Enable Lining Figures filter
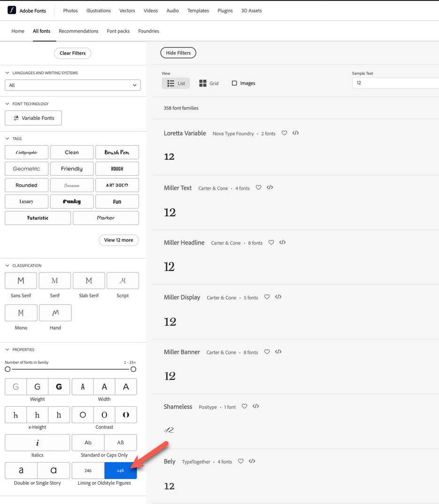 pyautogui.click(x=88, y=471)
